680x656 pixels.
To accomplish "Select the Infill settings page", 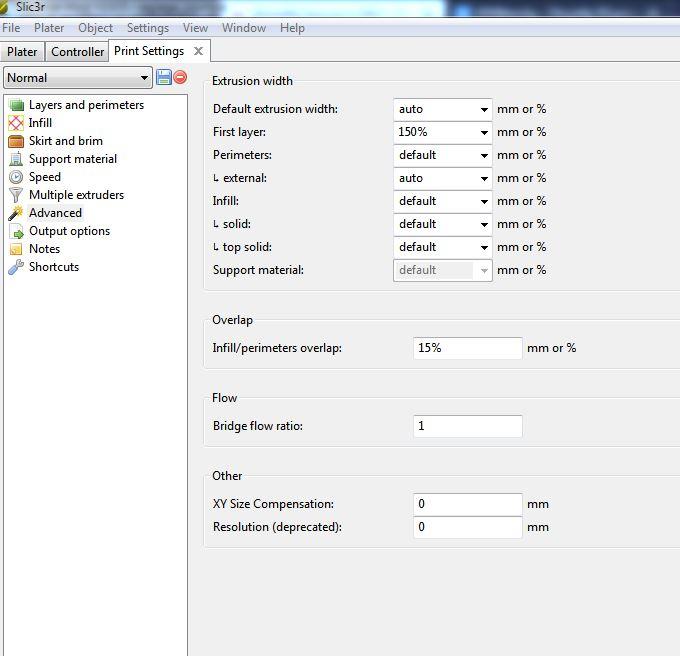I will 40,123.
